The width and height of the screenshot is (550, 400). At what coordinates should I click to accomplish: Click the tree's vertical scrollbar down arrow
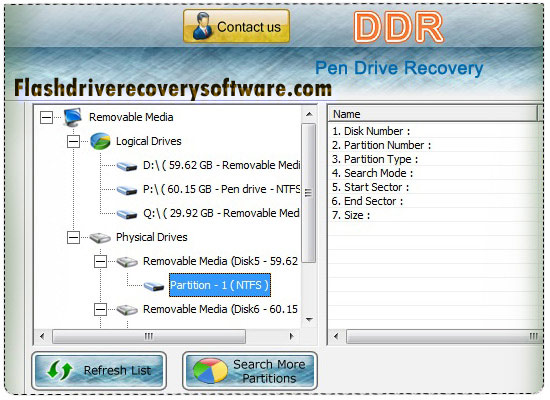click(x=309, y=320)
